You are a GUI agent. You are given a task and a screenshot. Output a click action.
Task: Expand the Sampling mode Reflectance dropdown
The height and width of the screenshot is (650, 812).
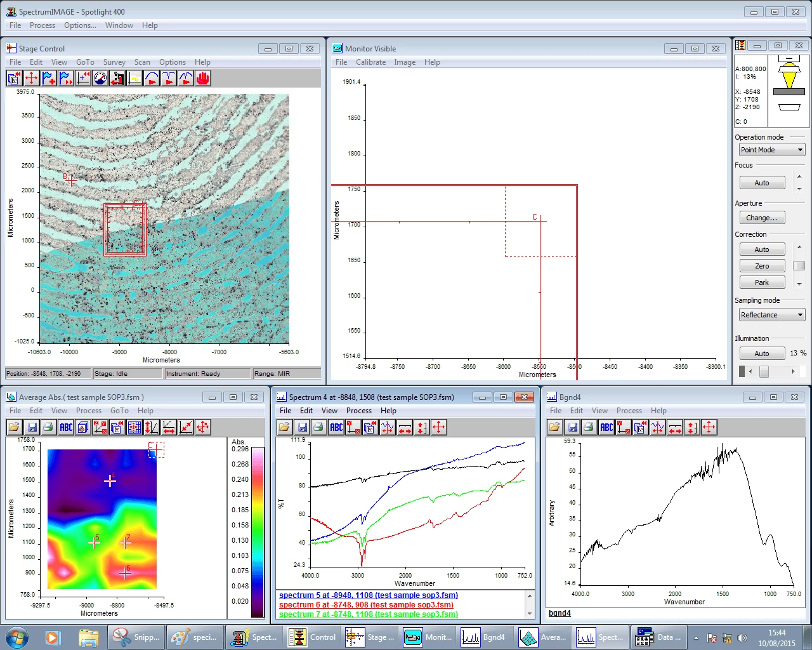(x=771, y=315)
